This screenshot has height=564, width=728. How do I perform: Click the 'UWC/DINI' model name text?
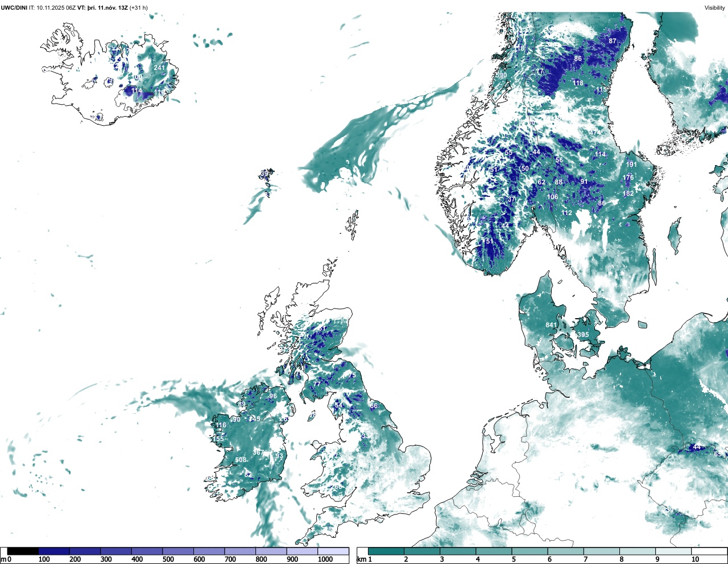point(14,7)
